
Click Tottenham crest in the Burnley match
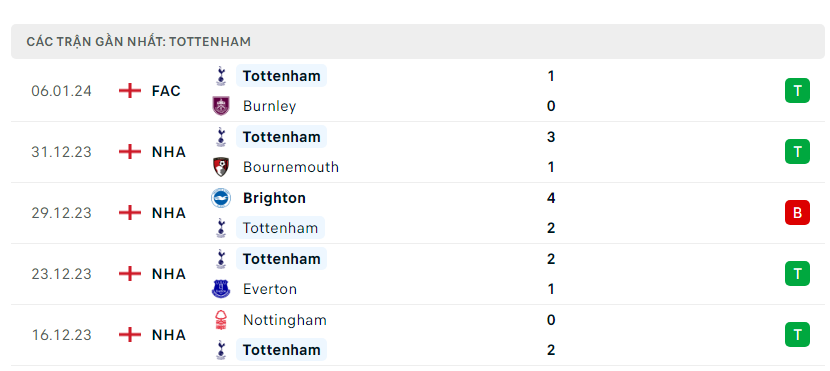(221, 76)
